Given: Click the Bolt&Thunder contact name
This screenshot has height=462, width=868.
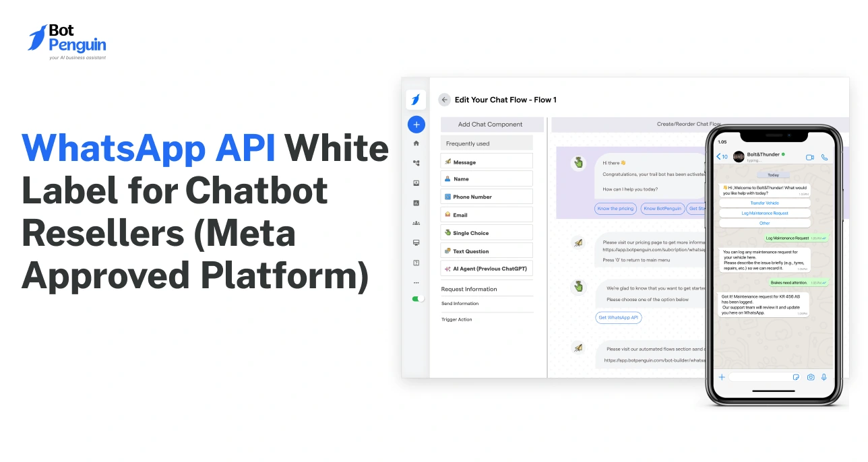Looking at the screenshot, I should (764, 154).
